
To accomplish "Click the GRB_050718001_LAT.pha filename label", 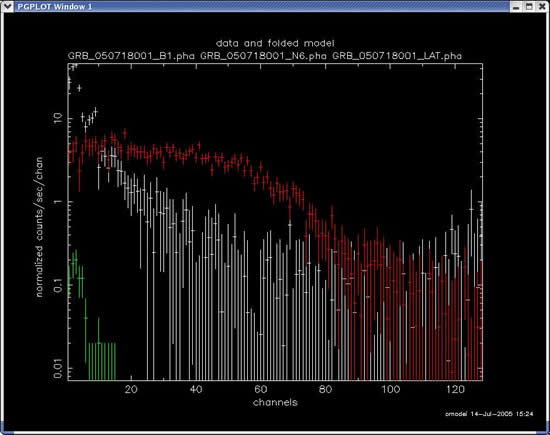I will tap(397, 56).
